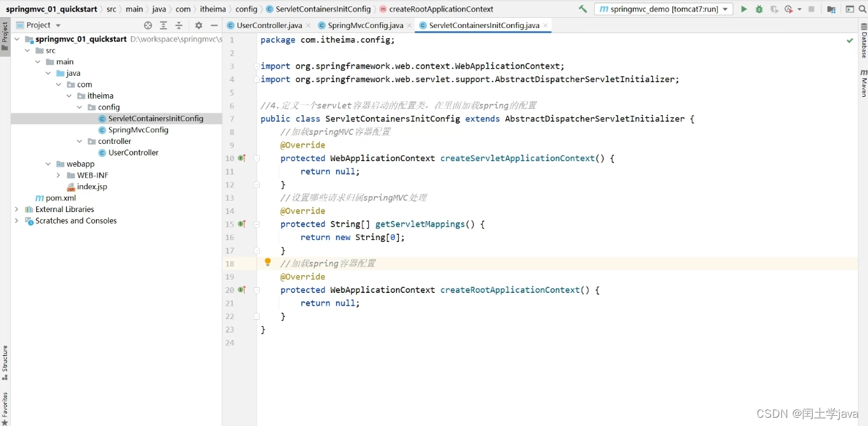Viewport: 868px width, 426px height.
Task: Select UserController in project tree
Action: [133, 153]
